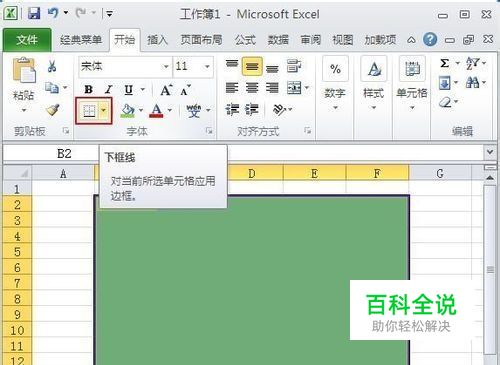Screen dimensions: 500x365
Task: Open the 字体 dialog launcher
Action: (x=209, y=131)
